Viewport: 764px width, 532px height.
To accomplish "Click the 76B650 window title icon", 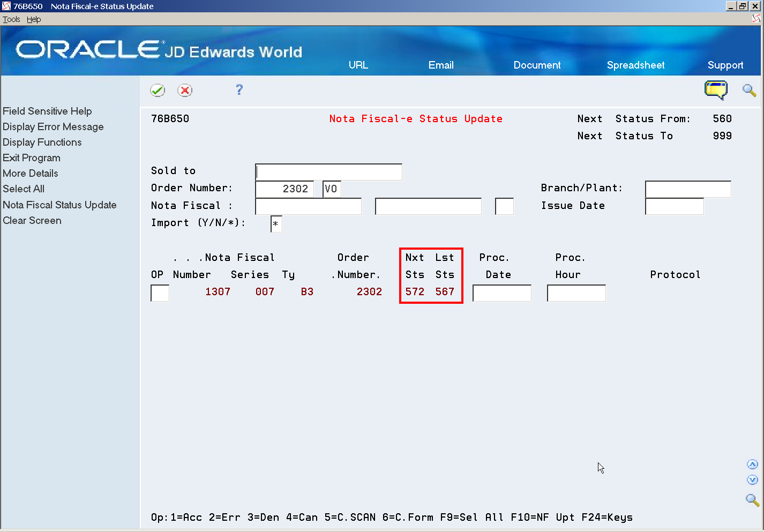I will (x=6, y=6).
